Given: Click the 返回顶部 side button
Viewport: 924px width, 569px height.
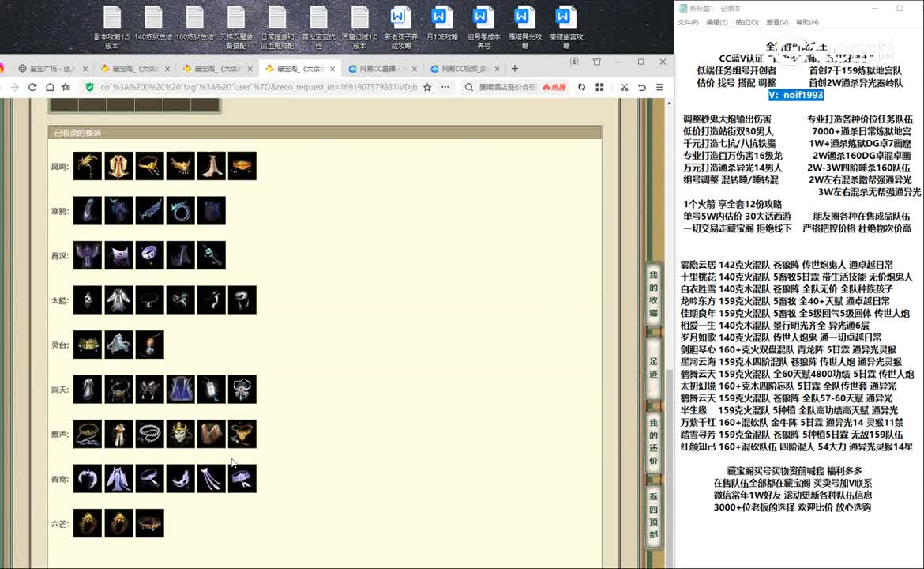Looking at the screenshot, I should pyautogui.click(x=654, y=515).
